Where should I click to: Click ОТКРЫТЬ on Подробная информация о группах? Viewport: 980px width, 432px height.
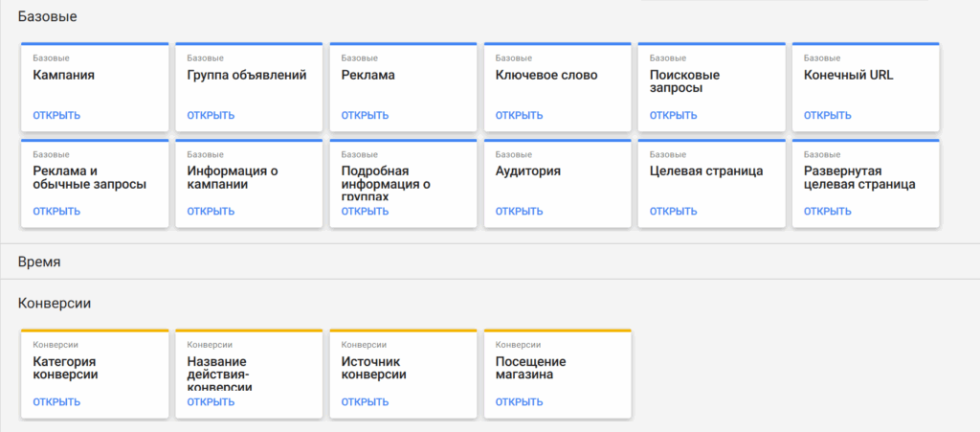coord(365,212)
